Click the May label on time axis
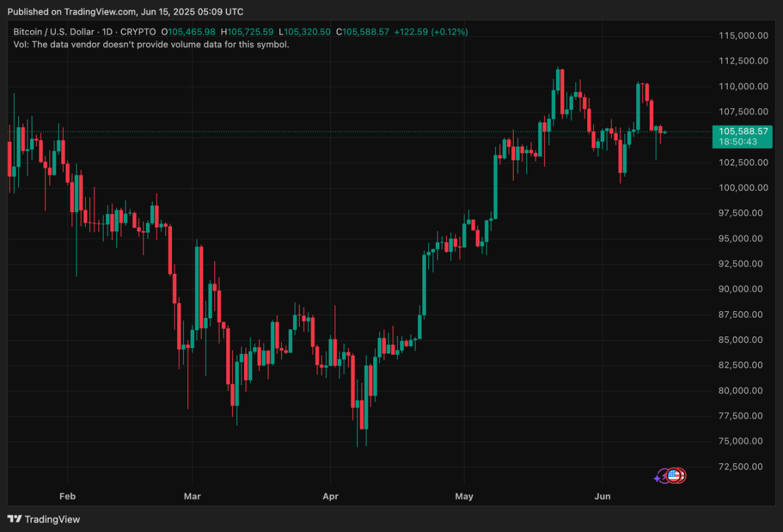This screenshot has height=532, width=783. click(x=464, y=497)
